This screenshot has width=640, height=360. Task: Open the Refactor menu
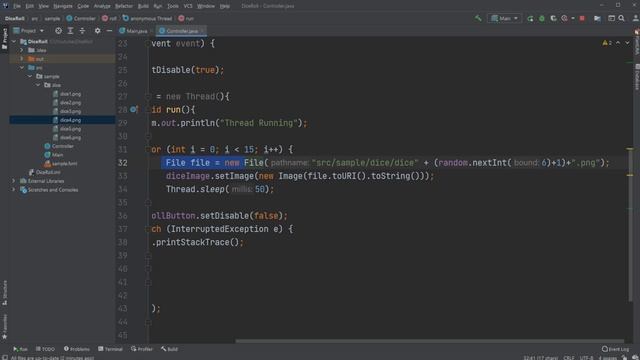point(124,6)
